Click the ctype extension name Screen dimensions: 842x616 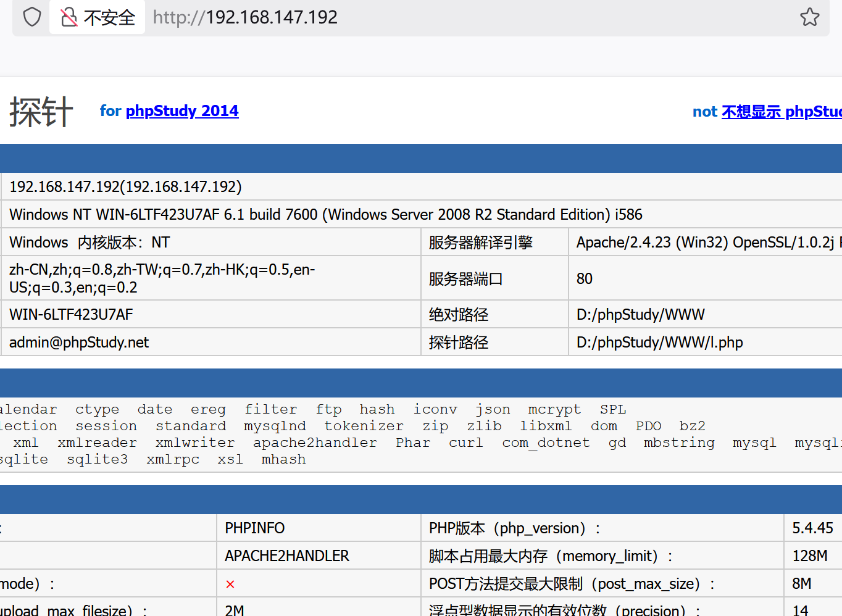tap(98, 409)
